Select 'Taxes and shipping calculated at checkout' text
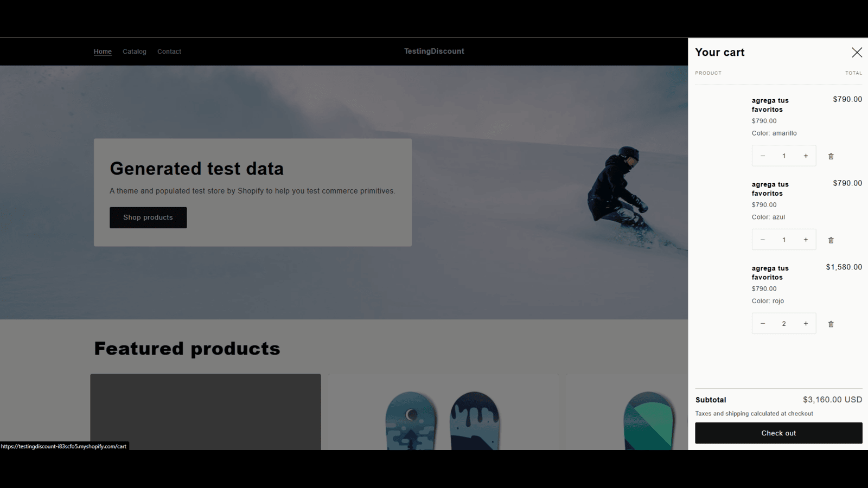The height and width of the screenshot is (488, 868). click(x=754, y=414)
